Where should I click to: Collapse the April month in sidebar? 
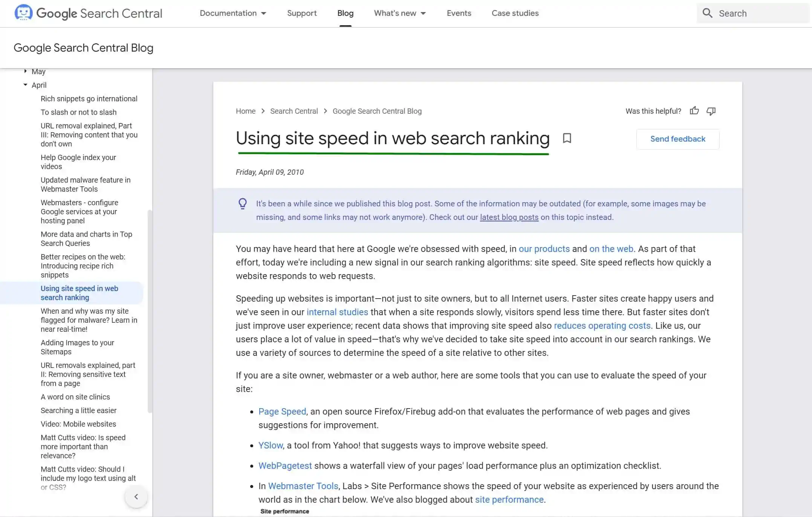(x=25, y=85)
